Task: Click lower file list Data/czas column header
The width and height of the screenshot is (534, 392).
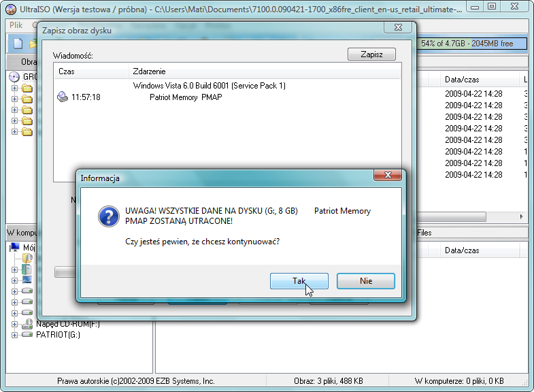Action: (x=479, y=250)
